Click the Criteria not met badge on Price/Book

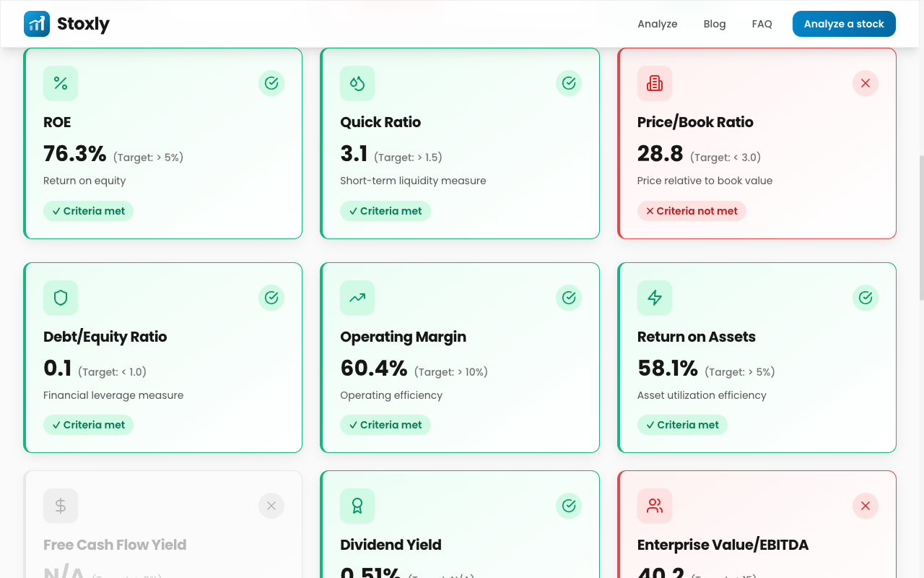[692, 211]
